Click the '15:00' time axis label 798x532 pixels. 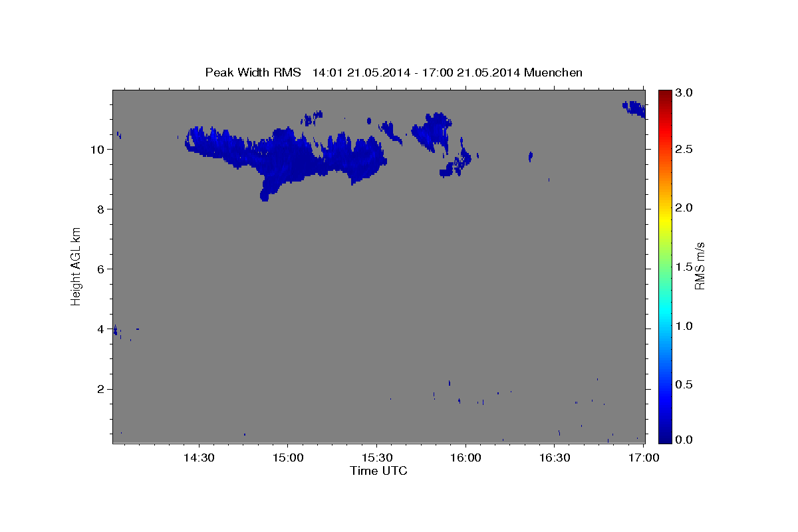(288, 458)
